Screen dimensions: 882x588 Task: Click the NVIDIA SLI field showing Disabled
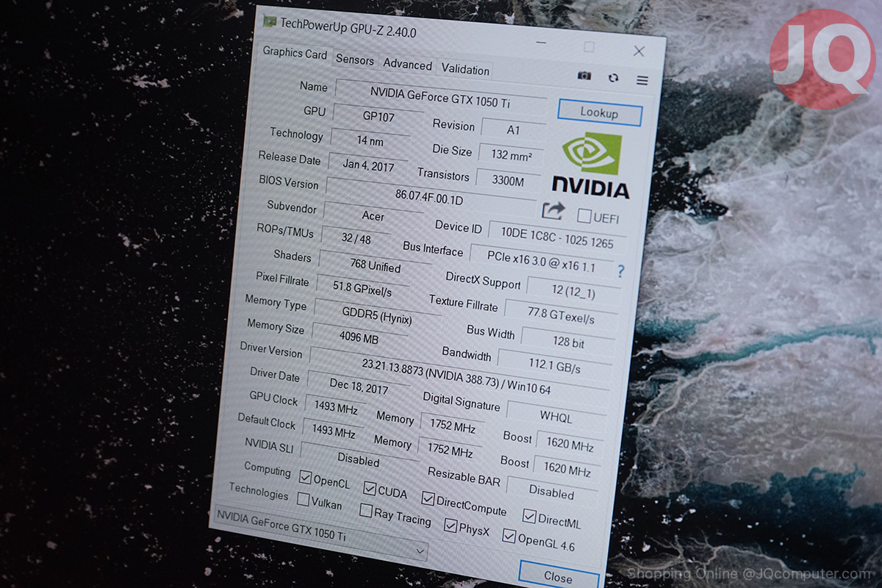(358, 460)
